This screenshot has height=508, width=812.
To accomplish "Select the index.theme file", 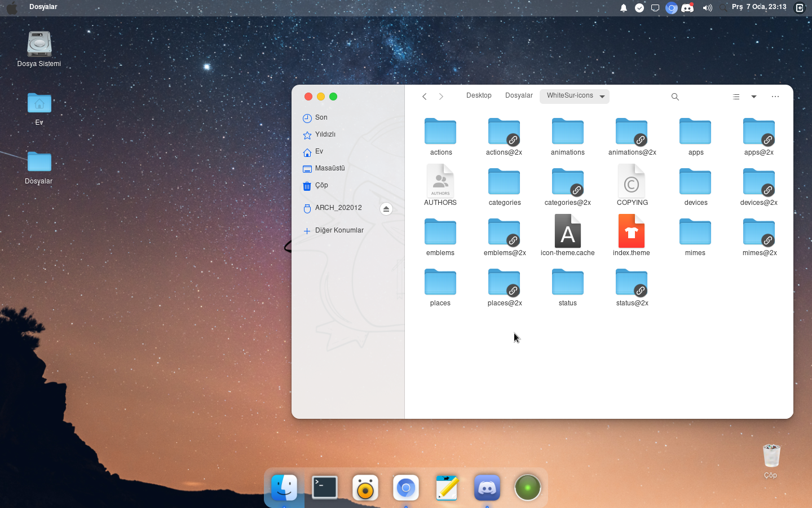I will click(x=631, y=231).
